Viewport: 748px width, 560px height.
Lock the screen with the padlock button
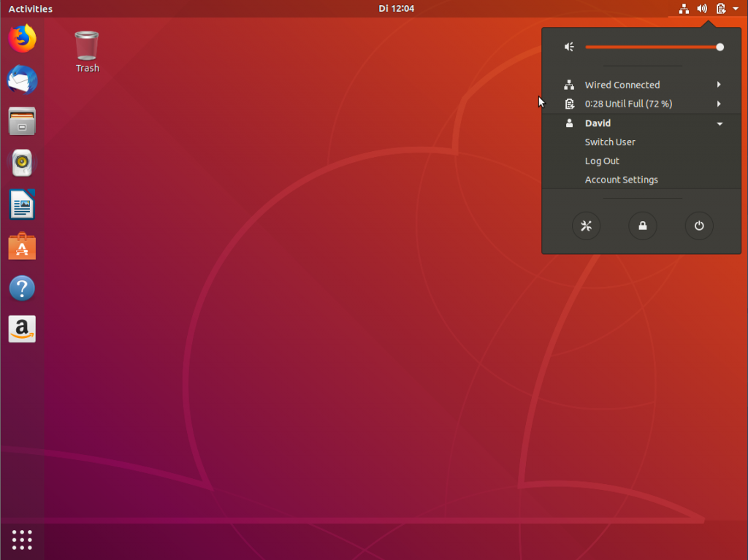[643, 226]
